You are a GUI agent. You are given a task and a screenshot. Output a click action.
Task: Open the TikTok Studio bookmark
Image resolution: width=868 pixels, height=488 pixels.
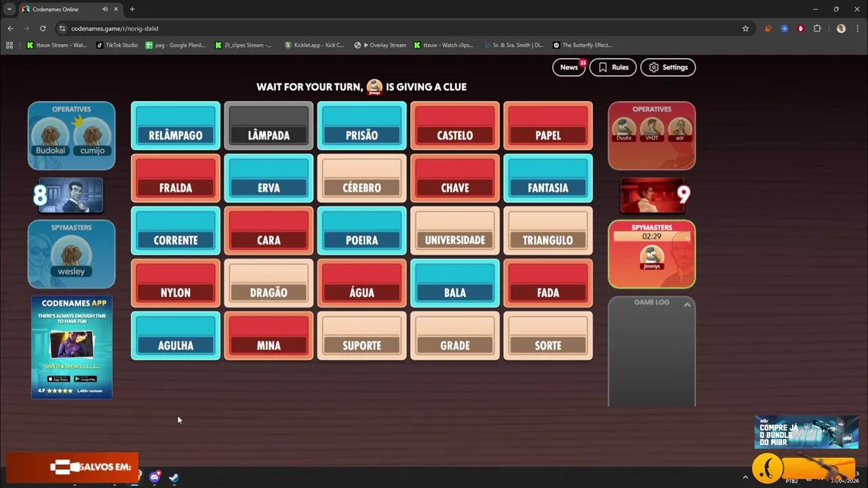117,45
